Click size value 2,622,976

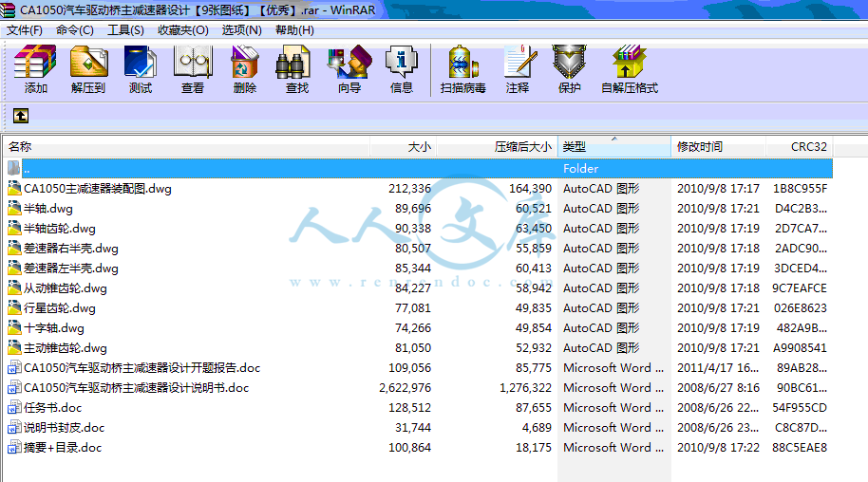pos(406,388)
